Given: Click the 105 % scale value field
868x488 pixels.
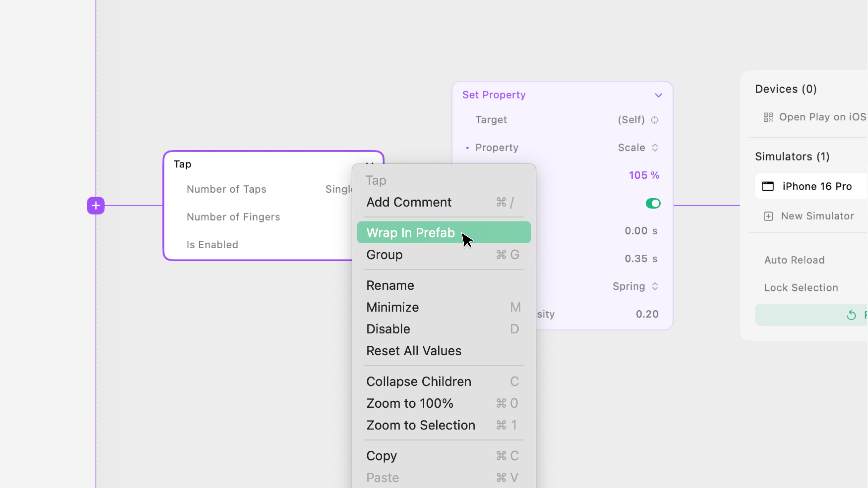Looking at the screenshot, I should 644,175.
